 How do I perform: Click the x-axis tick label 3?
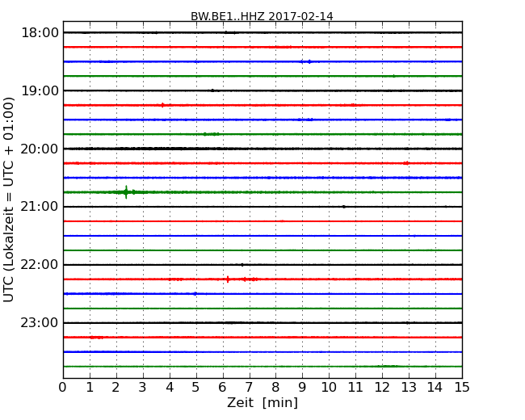coord(143,388)
